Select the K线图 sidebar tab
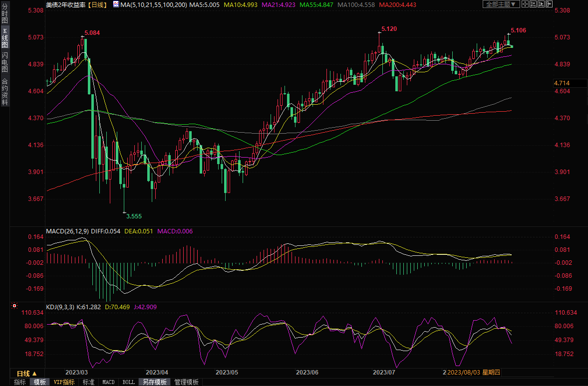 click(x=4, y=38)
